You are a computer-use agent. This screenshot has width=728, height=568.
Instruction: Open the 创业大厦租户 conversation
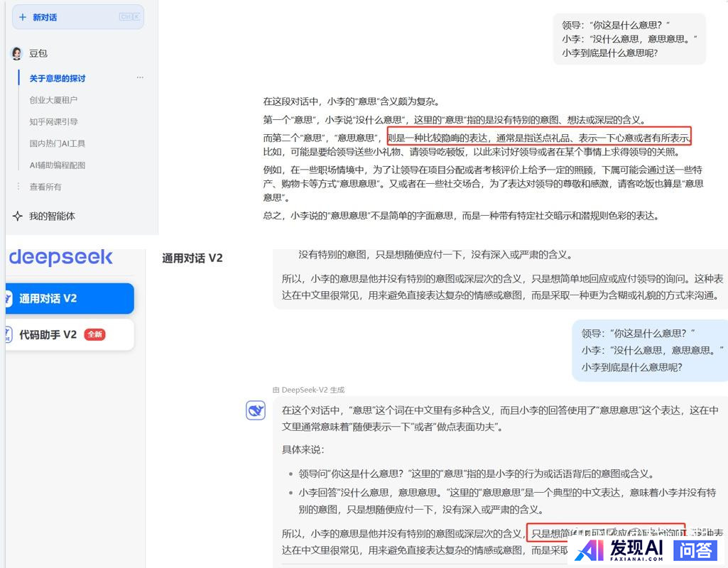[53, 100]
